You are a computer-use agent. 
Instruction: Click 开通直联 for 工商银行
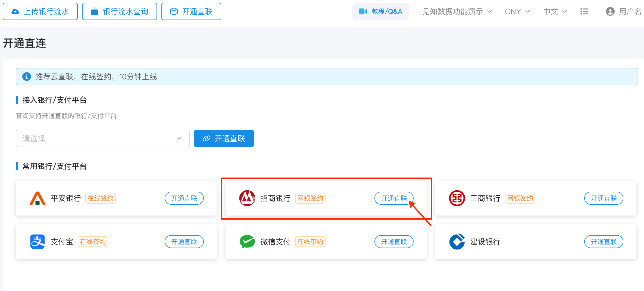pos(604,198)
